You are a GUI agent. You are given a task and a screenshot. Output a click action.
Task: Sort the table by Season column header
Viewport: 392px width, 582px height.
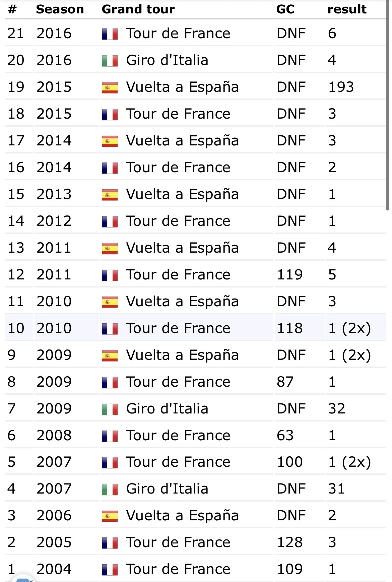pyautogui.click(x=60, y=9)
